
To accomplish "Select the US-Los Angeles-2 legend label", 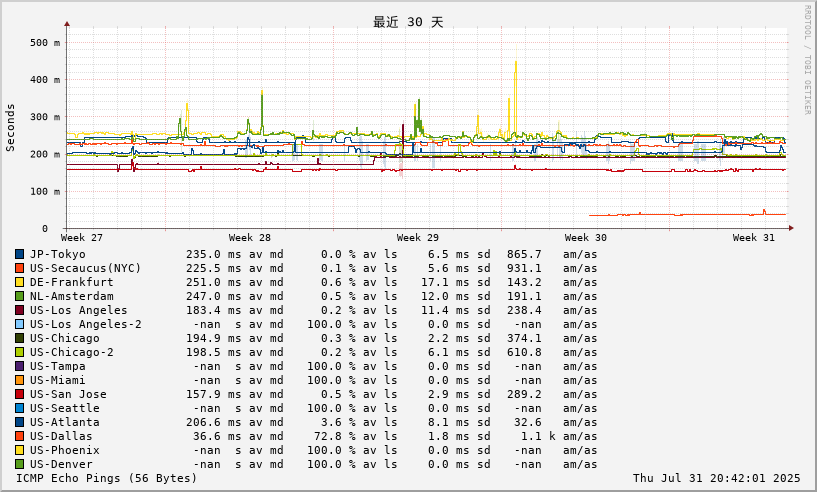I will [x=85, y=324].
